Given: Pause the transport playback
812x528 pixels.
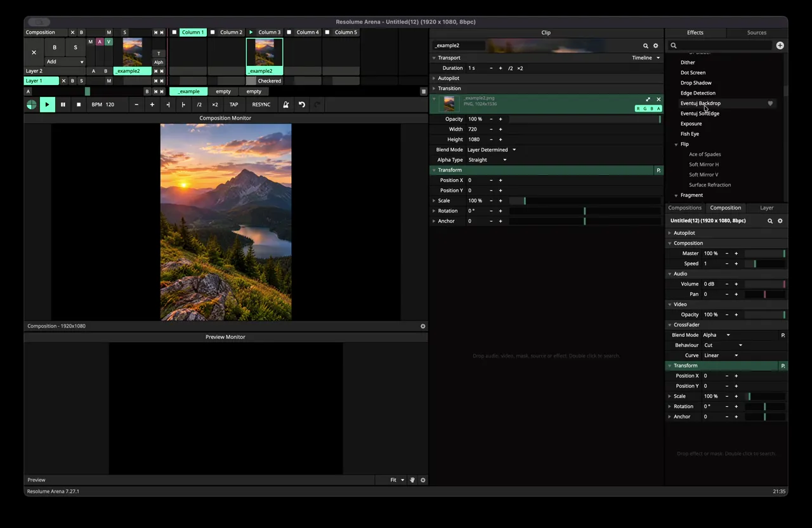Looking at the screenshot, I should pyautogui.click(x=63, y=105).
